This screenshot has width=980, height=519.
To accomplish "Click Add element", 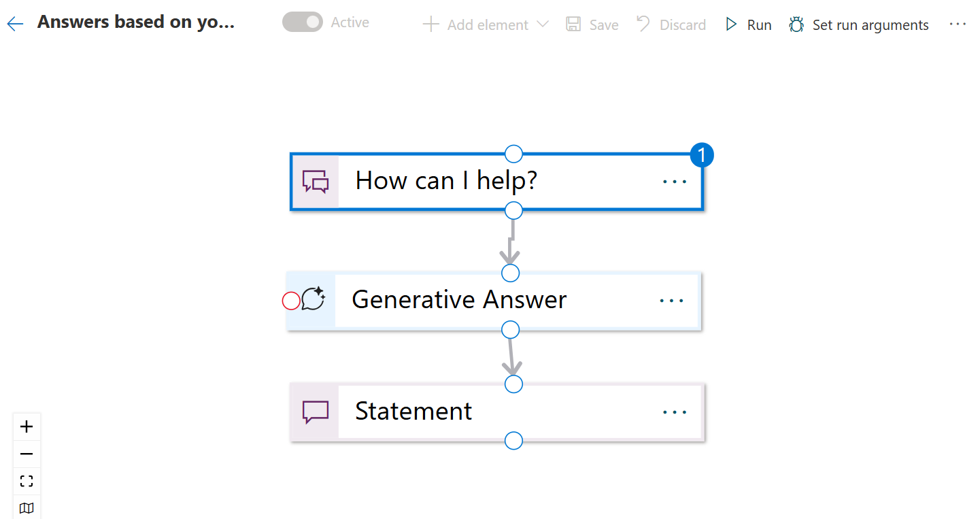I will coord(476,24).
